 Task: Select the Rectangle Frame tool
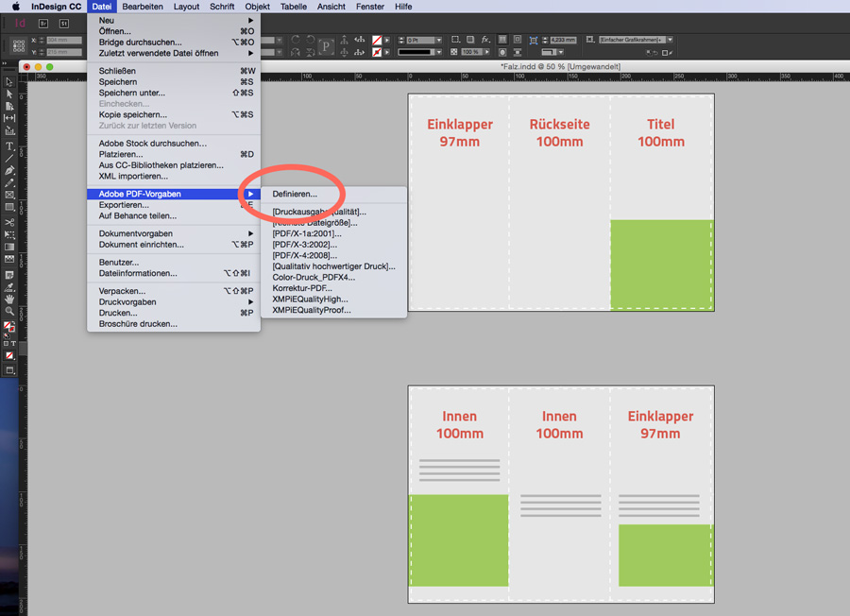[x=9, y=195]
